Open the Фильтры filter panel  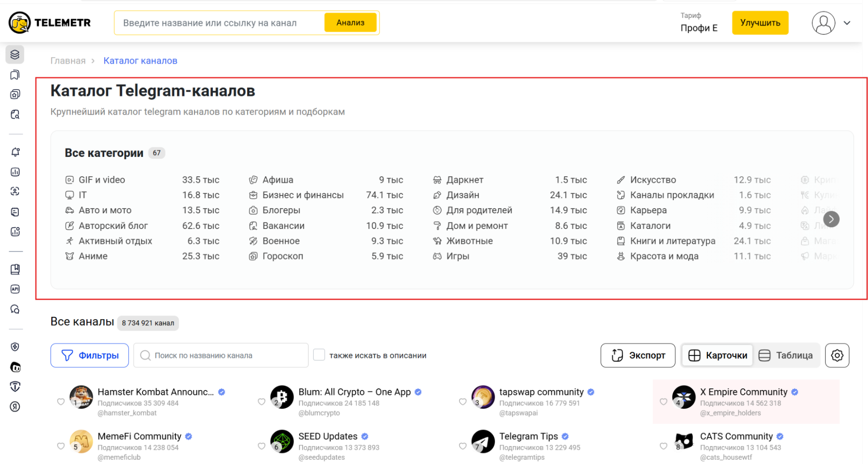[x=89, y=355]
